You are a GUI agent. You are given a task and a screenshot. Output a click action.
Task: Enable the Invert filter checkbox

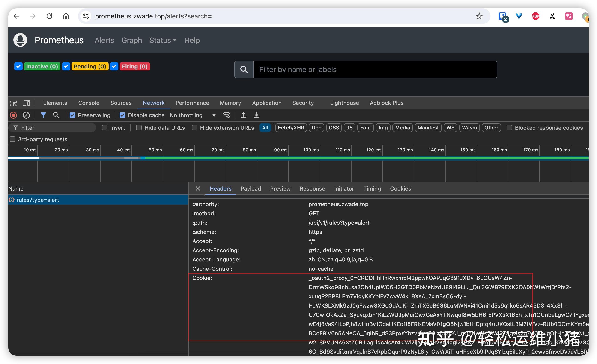105,128
